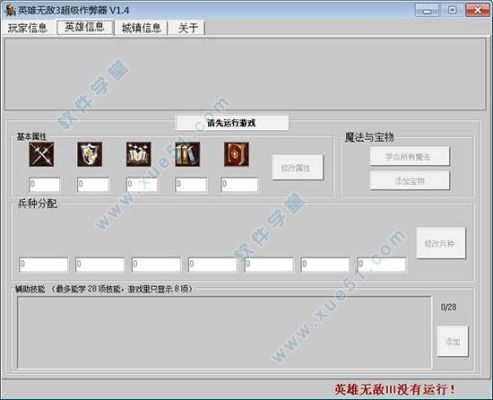Viewport: 493px width, 400px height.
Task: Click the red spell book icon
Action: pyautogui.click(x=236, y=154)
